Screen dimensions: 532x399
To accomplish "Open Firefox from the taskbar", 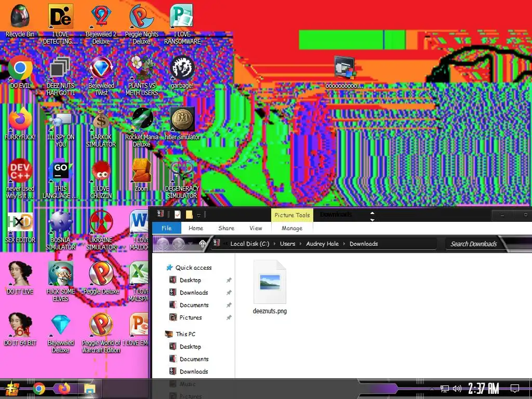I will (64, 389).
